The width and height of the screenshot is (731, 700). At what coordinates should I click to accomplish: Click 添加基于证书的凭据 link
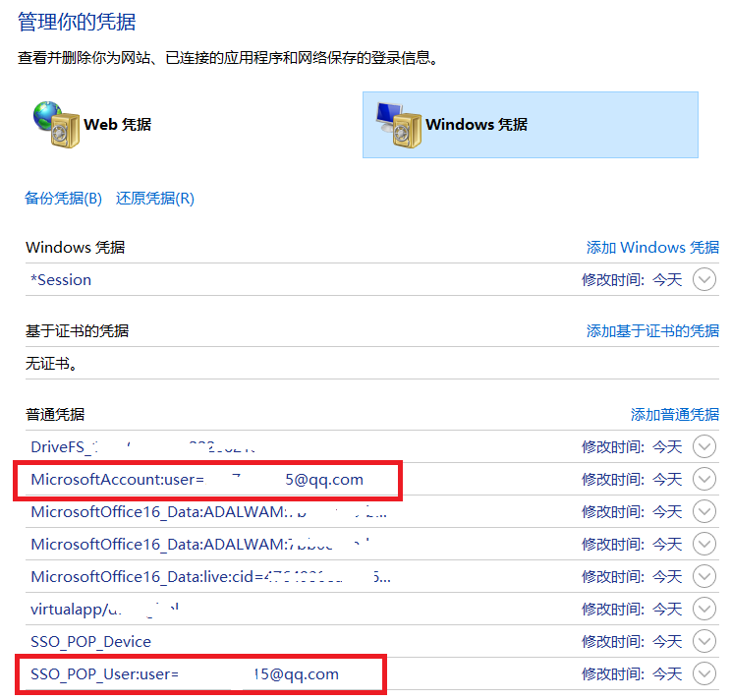652,330
